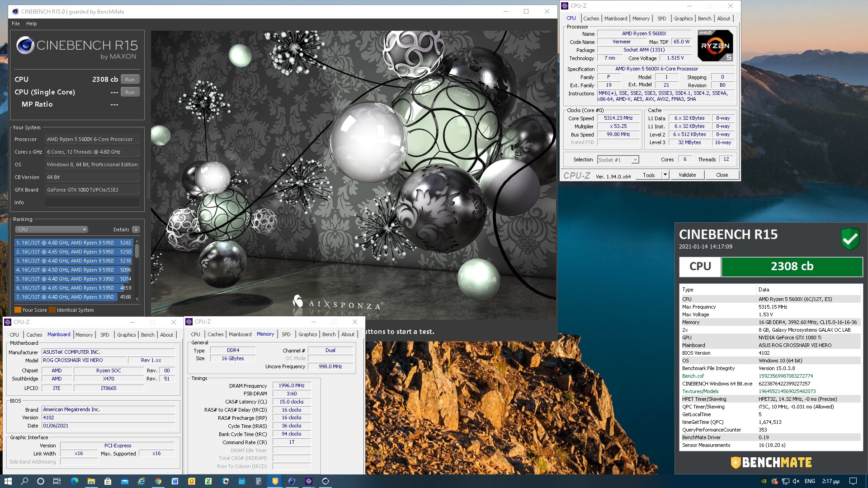Open the ranking CPU dropdown in Cinebench
Screen dimensions: 868x488
[52, 230]
